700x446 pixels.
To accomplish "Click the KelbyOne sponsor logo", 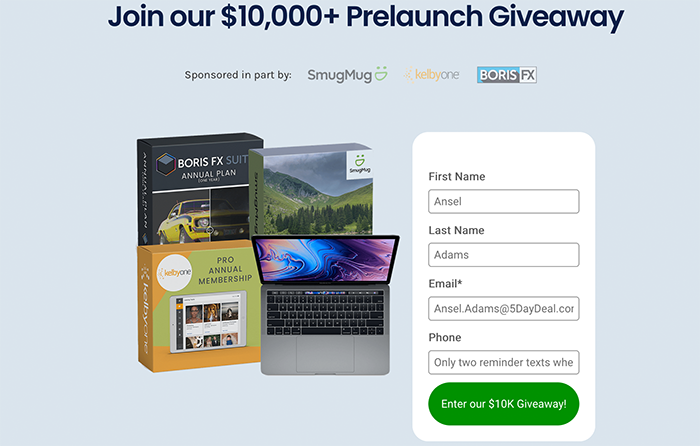I will click(432, 75).
